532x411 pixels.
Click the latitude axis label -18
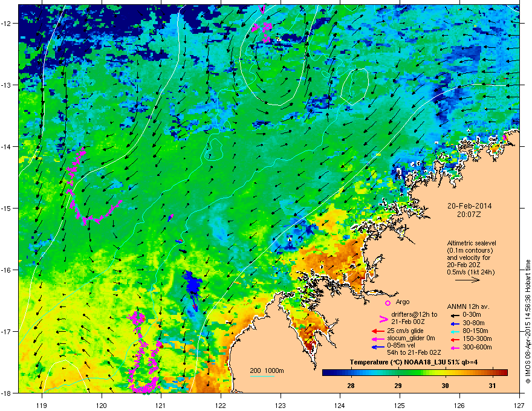[6, 393]
